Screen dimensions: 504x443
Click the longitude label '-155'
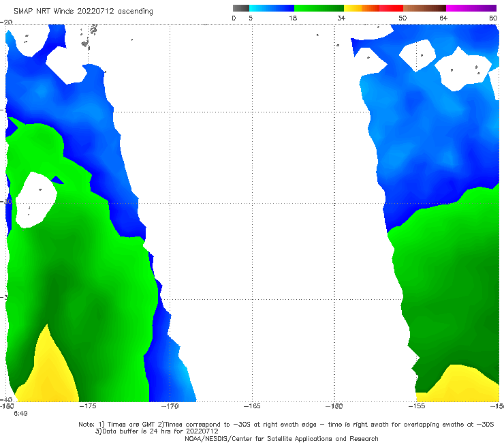coord(417,406)
